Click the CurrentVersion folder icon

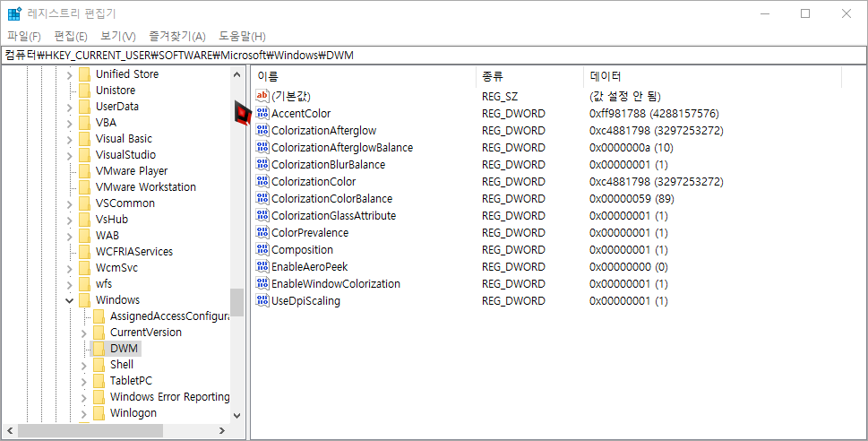click(99, 333)
